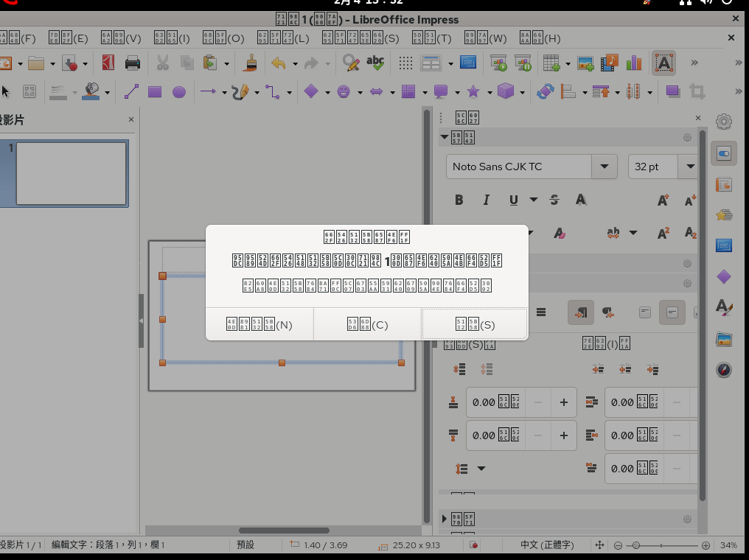749x560 pixels.
Task: Open the Noto Sans CJK TC font dropdown
Action: (605, 167)
